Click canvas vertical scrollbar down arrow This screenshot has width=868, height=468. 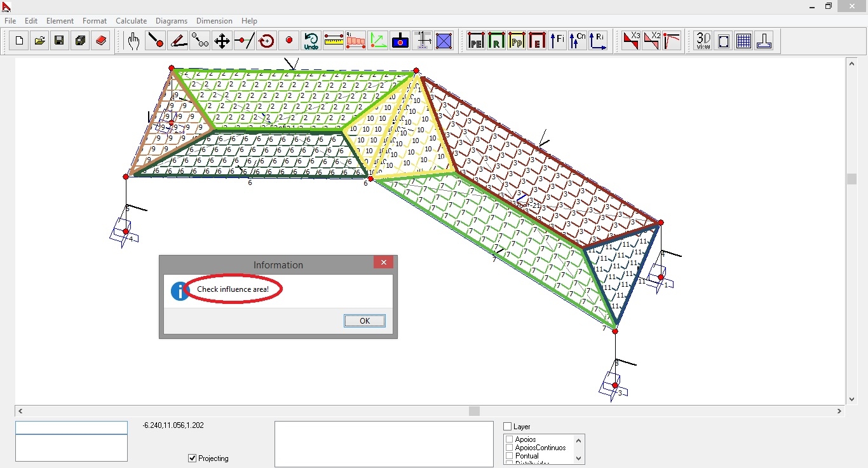pos(852,399)
